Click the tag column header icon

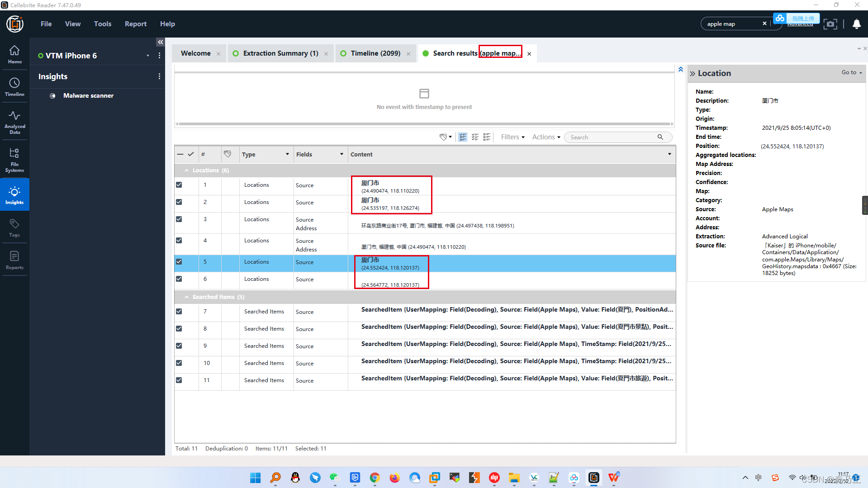click(x=228, y=154)
